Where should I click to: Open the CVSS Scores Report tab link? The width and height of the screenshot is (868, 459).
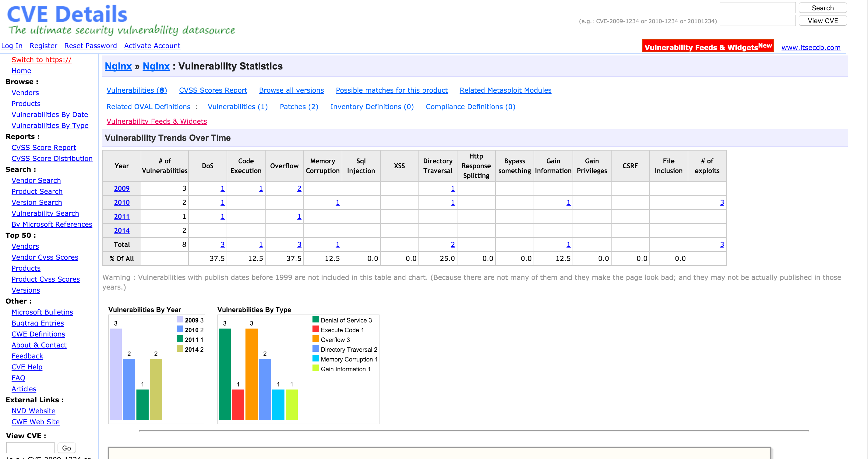[x=213, y=91]
